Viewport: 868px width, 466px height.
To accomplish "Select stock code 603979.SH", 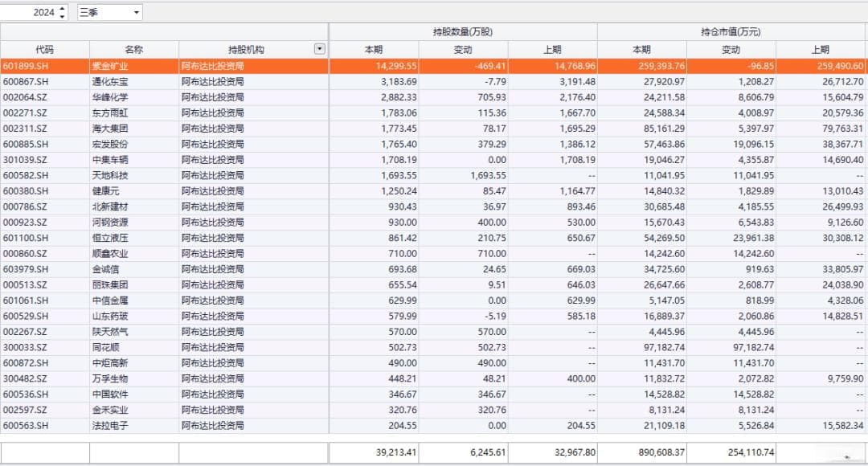I will [45, 269].
